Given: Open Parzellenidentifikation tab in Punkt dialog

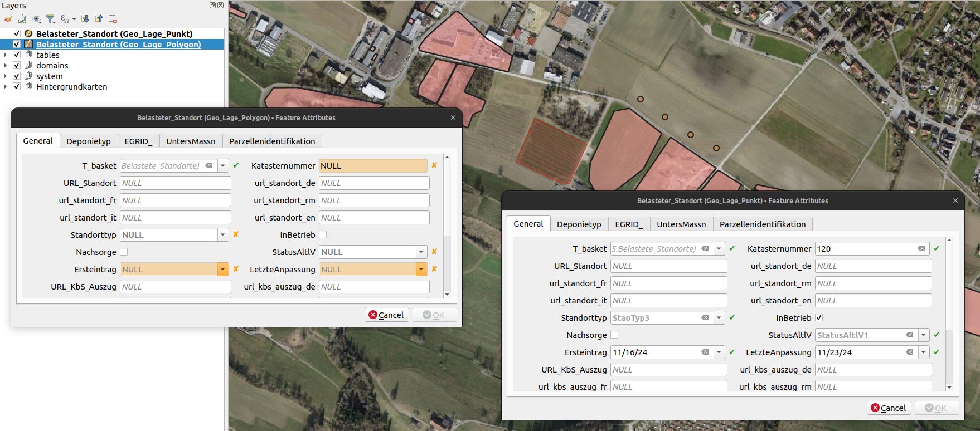Looking at the screenshot, I should pyautogui.click(x=762, y=224).
